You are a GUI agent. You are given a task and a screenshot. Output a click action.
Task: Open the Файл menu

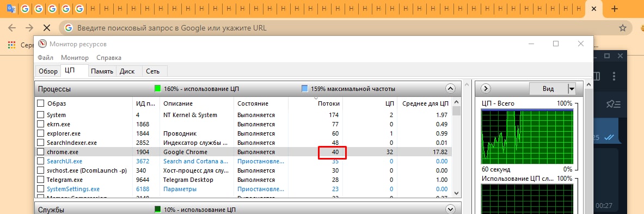45,58
